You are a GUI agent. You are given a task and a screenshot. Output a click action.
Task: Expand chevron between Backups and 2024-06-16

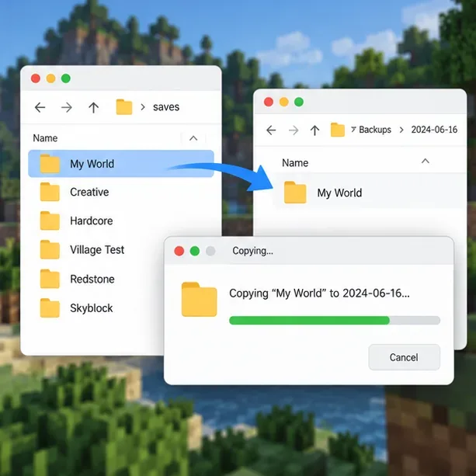pyautogui.click(x=401, y=130)
